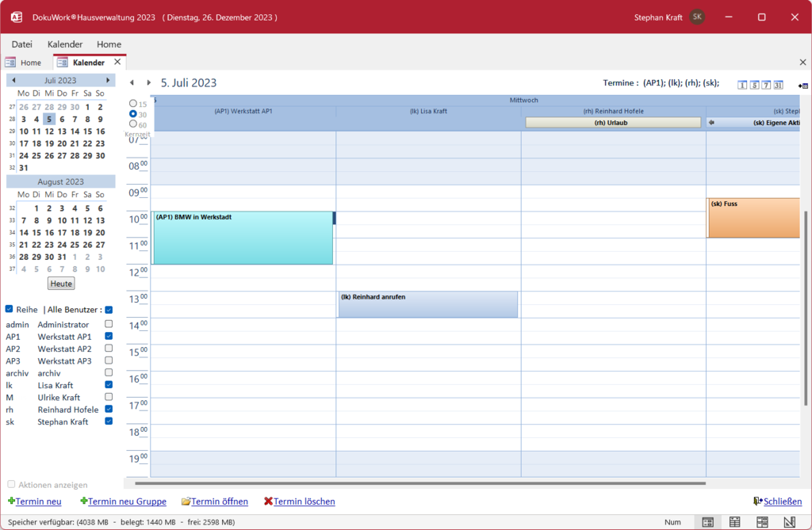
Task: Switch to the 1-day calendar view icon
Action: click(742, 85)
